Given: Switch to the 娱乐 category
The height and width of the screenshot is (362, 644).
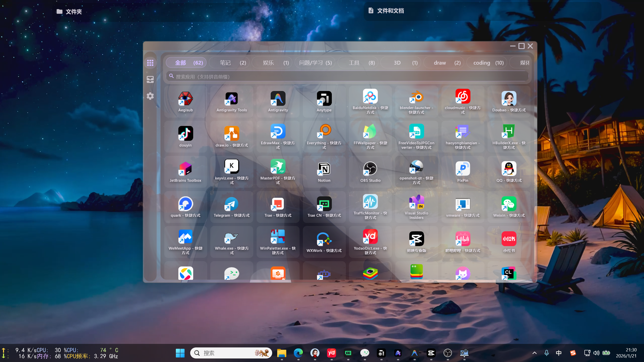Looking at the screenshot, I should pos(272,63).
